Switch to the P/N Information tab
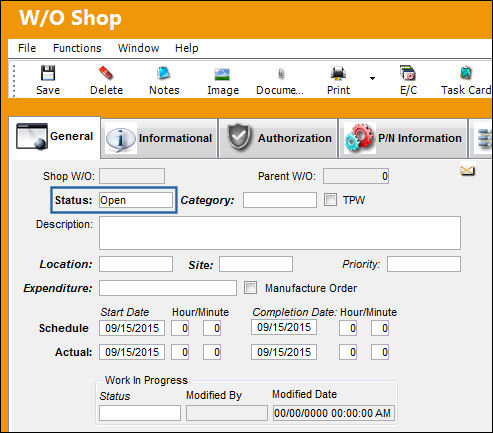The width and height of the screenshot is (493, 433). click(403, 138)
